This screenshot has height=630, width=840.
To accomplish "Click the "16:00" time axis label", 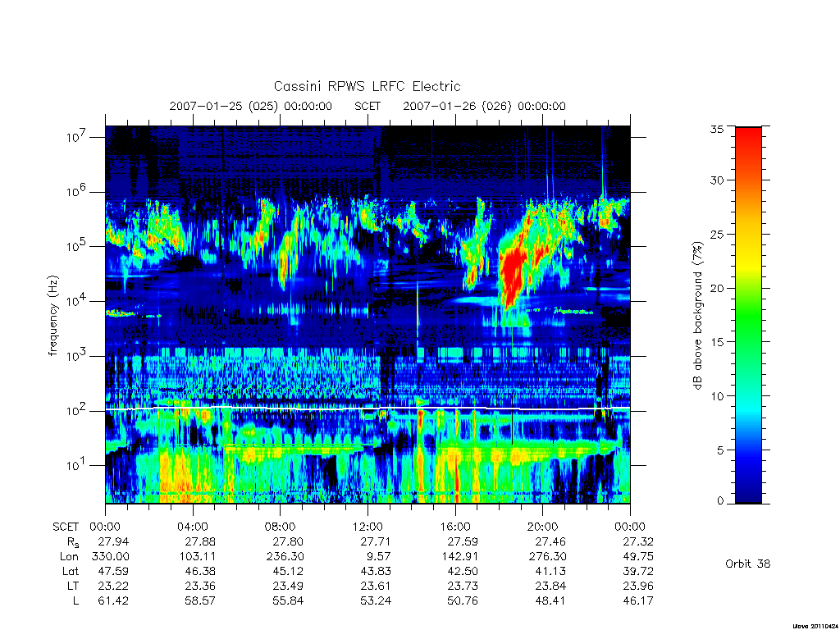I will click(454, 527).
